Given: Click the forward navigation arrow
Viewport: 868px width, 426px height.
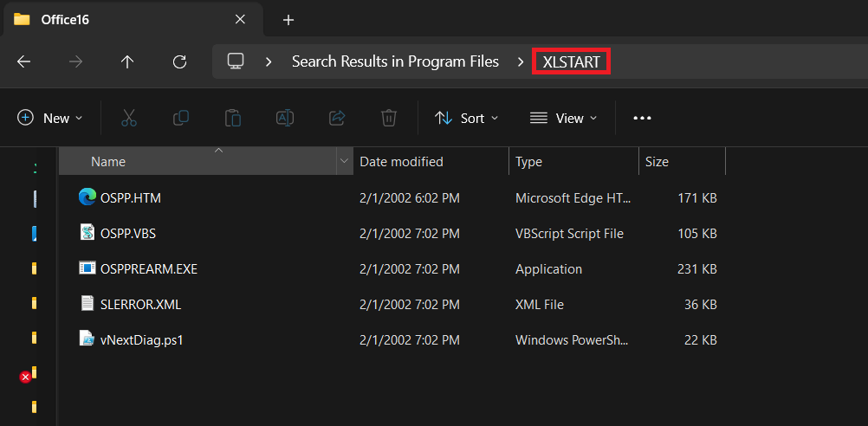Looking at the screenshot, I should 75,61.
